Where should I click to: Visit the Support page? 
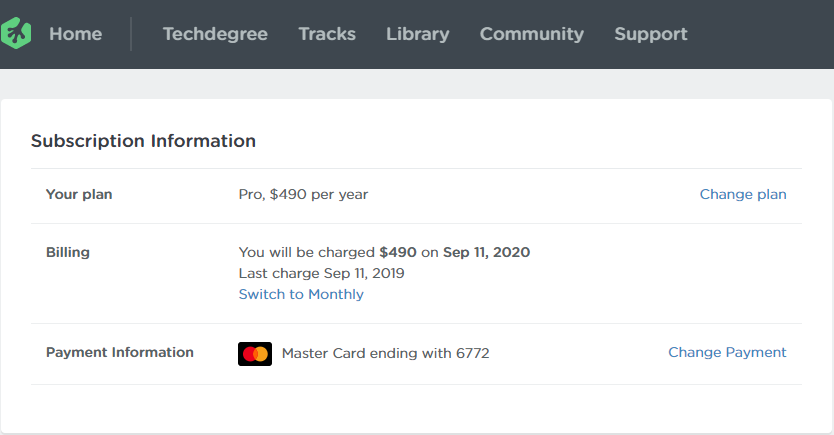650,34
